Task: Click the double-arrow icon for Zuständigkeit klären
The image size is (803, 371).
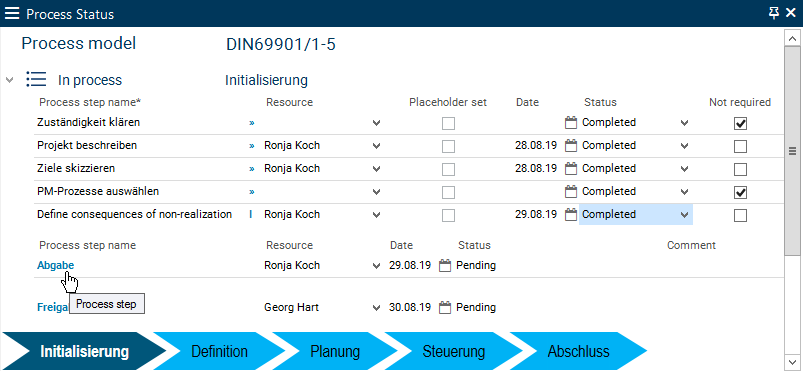Action: point(251,123)
